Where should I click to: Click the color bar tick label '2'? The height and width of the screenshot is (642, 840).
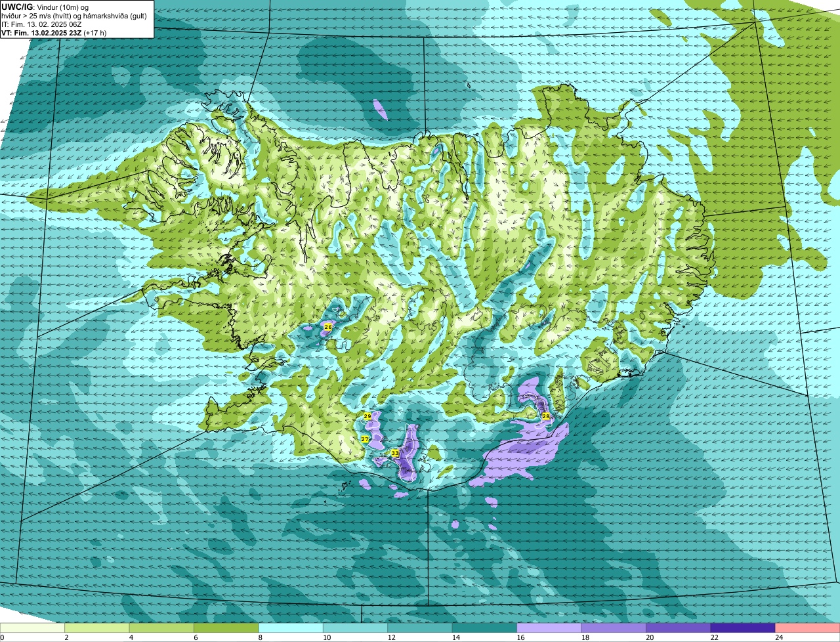point(66,637)
